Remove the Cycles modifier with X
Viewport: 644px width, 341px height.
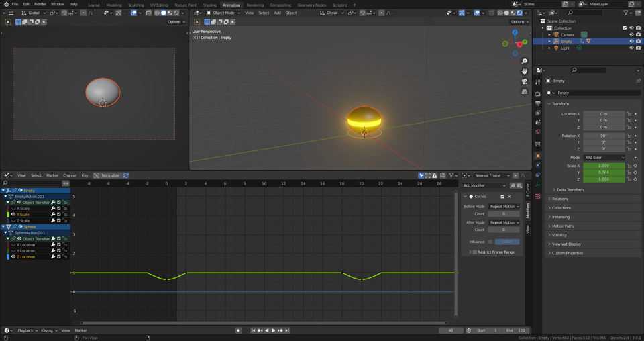(510, 197)
